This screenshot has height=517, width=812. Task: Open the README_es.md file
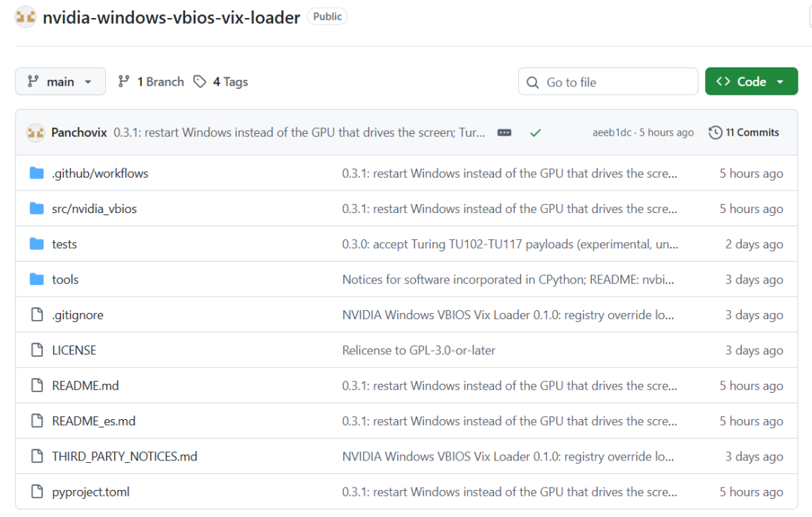tap(94, 421)
